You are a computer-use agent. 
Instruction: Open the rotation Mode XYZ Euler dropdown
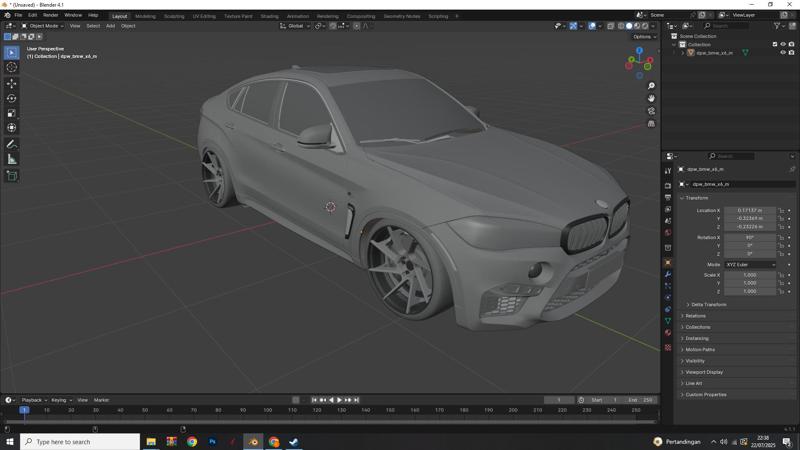click(x=750, y=265)
